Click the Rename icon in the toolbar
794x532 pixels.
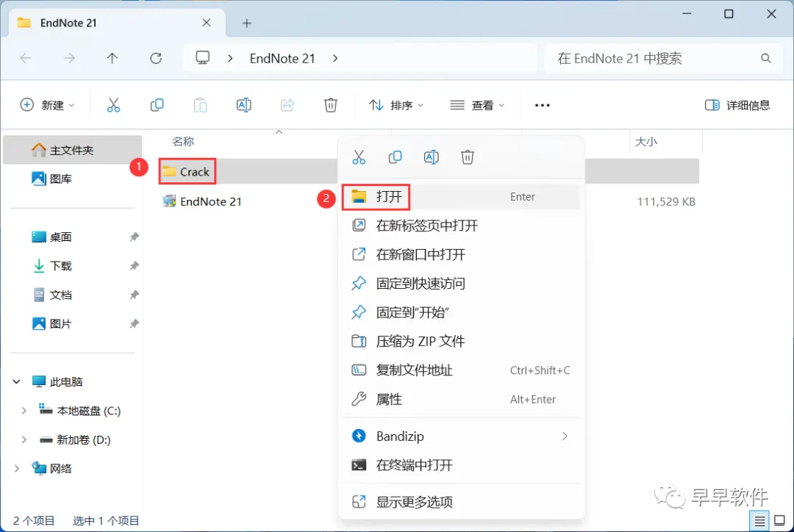[x=243, y=105]
